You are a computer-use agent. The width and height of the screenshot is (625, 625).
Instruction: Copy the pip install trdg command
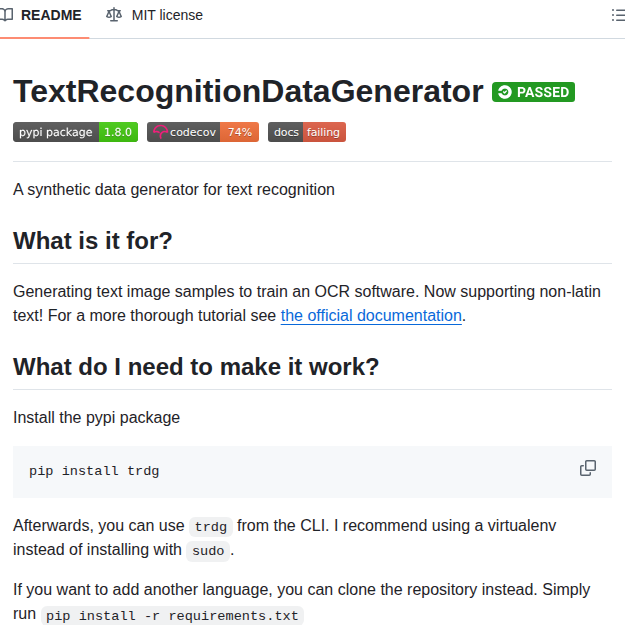[x=588, y=468]
